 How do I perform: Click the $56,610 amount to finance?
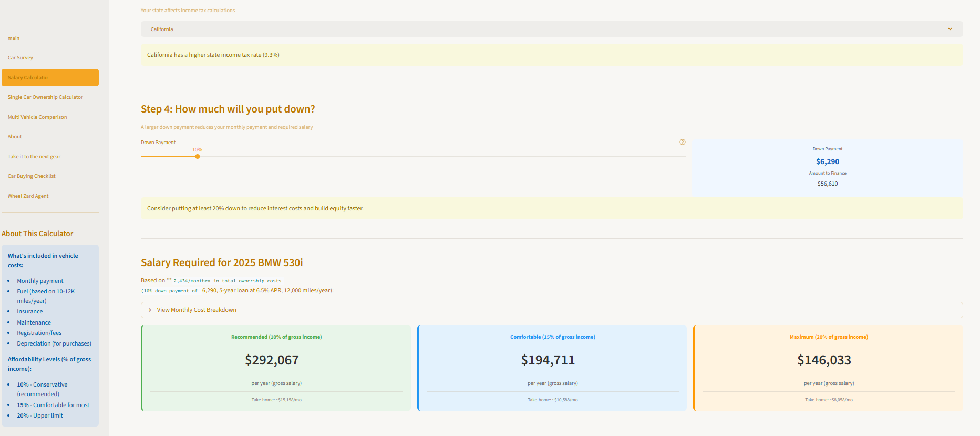[x=828, y=184]
